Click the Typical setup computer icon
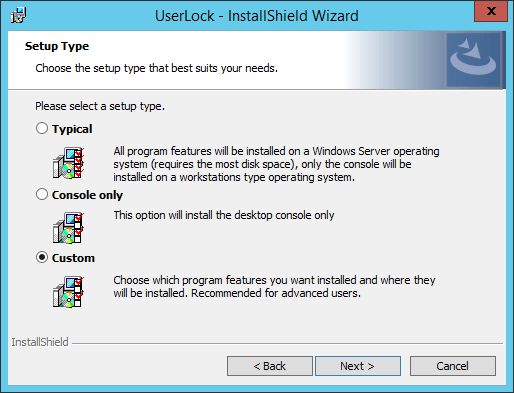Viewport: 514px width, 393px height. tap(68, 163)
